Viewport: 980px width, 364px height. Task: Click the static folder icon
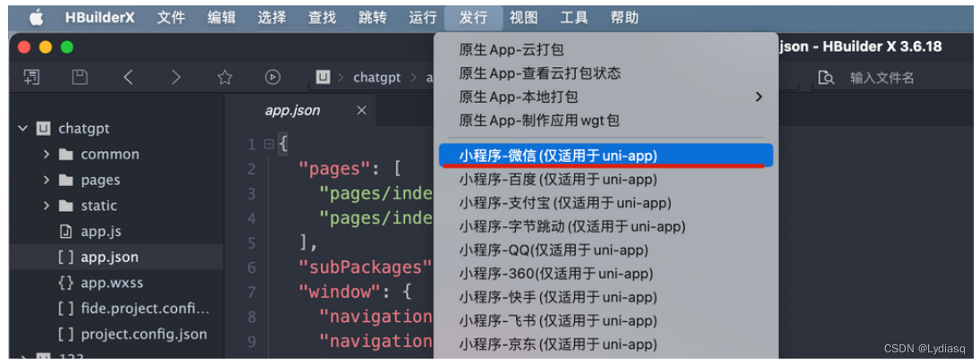(x=65, y=206)
